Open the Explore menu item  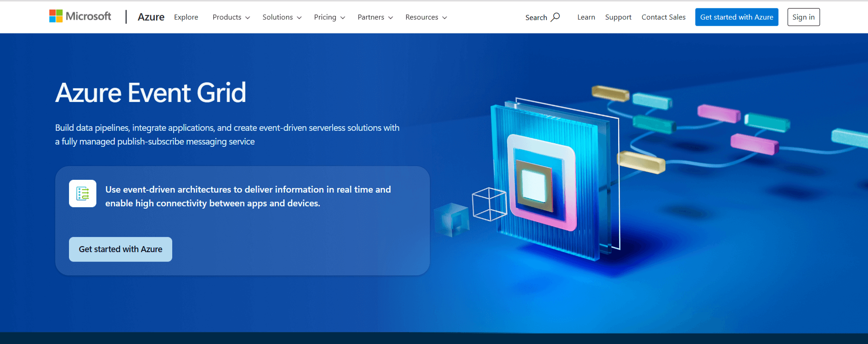[x=186, y=17]
